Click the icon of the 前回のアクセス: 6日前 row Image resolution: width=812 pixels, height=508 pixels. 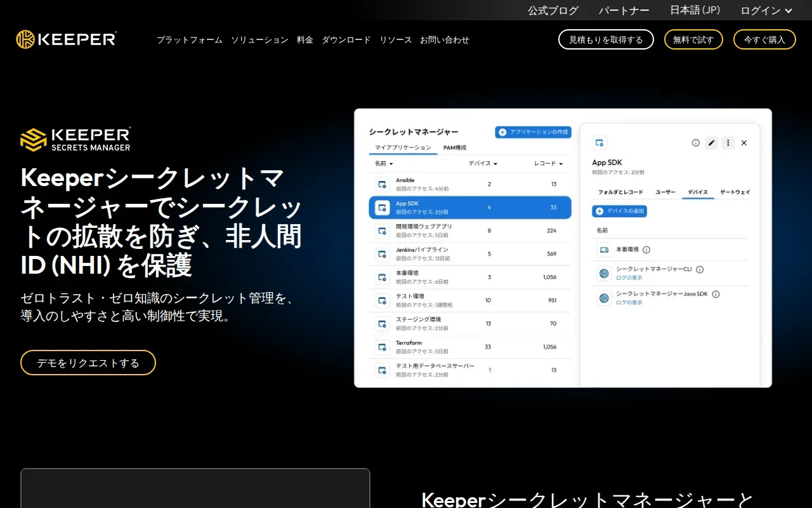point(382,277)
